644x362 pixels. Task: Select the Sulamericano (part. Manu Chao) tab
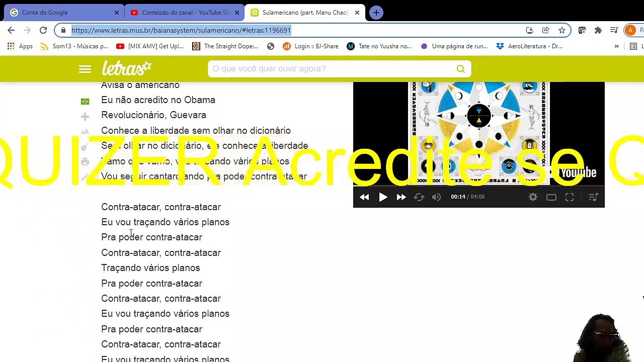point(305,13)
